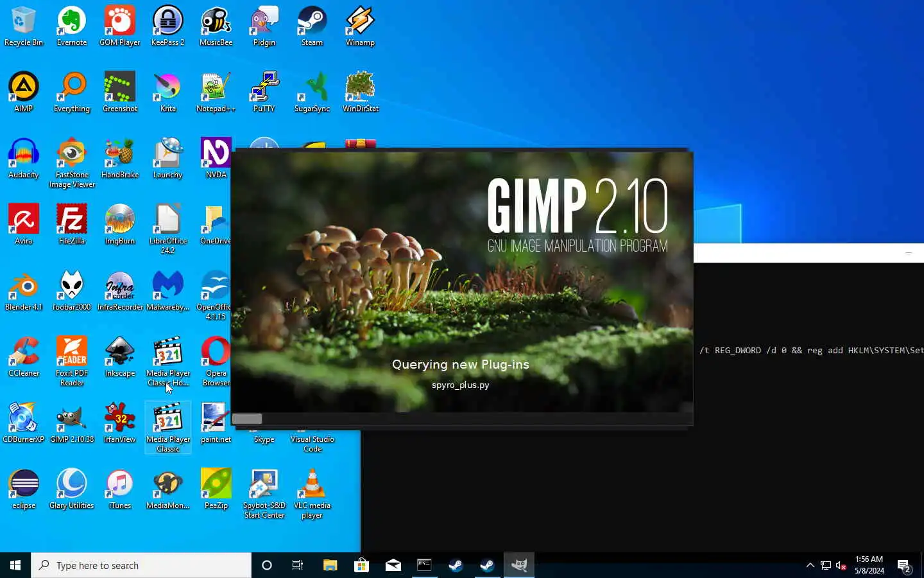Select the foobar2000 desktop shortcut
Viewport: 924px width, 578px height.
[x=72, y=291]
